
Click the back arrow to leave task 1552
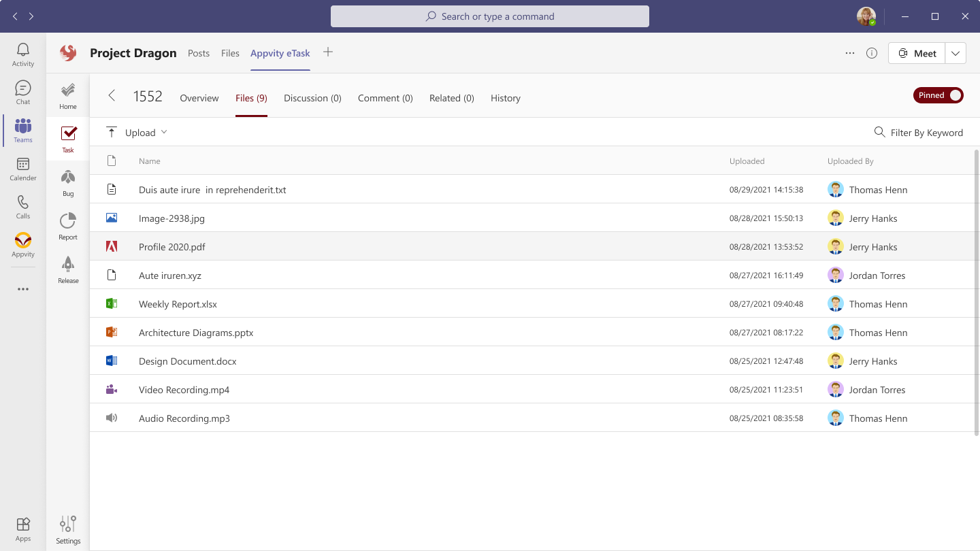(x=111, y=95)
